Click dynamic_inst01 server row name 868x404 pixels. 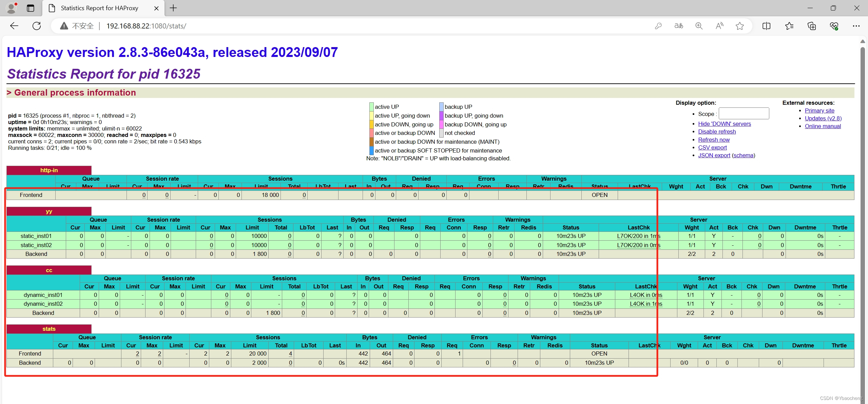tap(43, 295)
